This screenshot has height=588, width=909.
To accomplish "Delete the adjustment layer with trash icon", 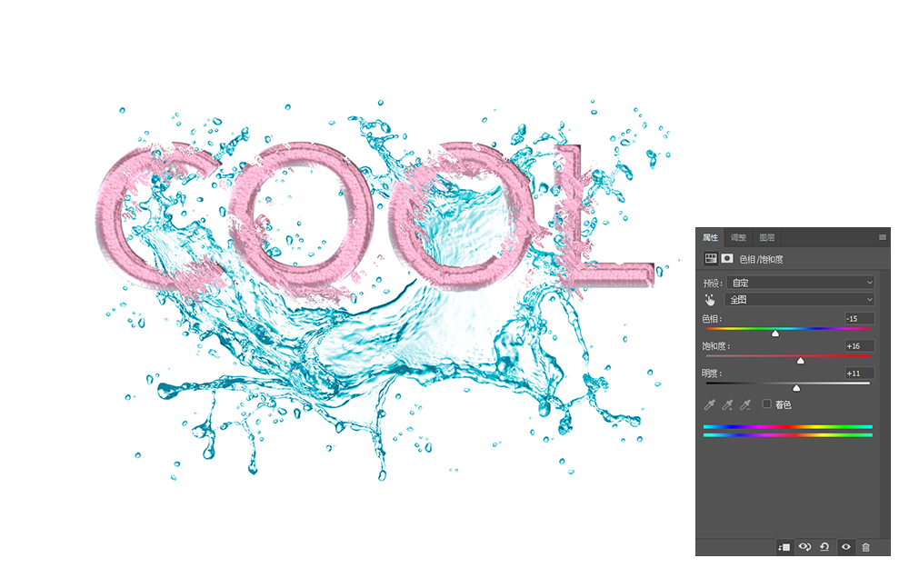I will click(865, 547).
